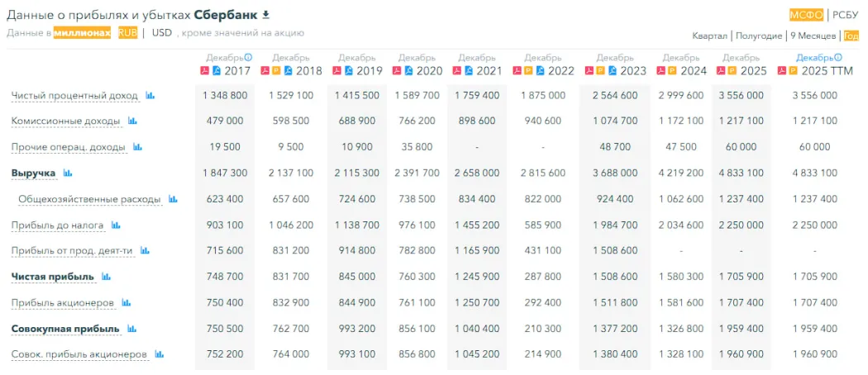Select Полугодие period view
The height and width of the screenshot is (375, 868).
[758, 36]
